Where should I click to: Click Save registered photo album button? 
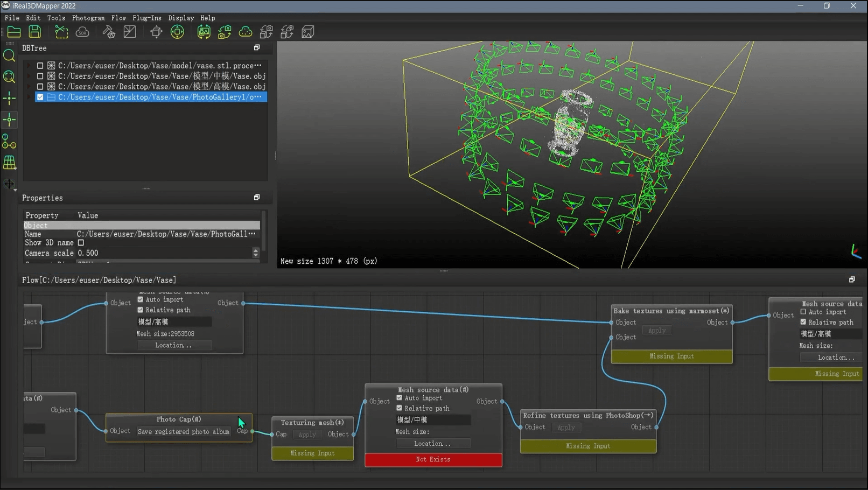(183, 431)
